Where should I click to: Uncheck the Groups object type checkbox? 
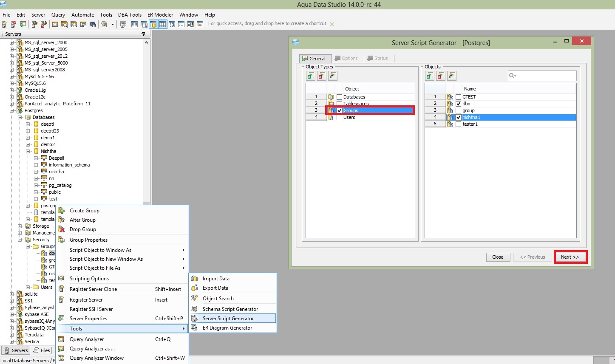[339, 110]
